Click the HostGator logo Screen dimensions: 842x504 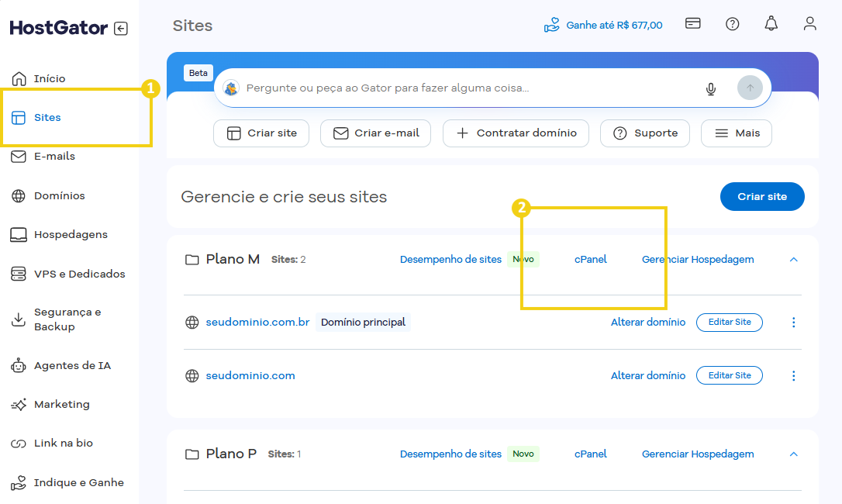58,28
